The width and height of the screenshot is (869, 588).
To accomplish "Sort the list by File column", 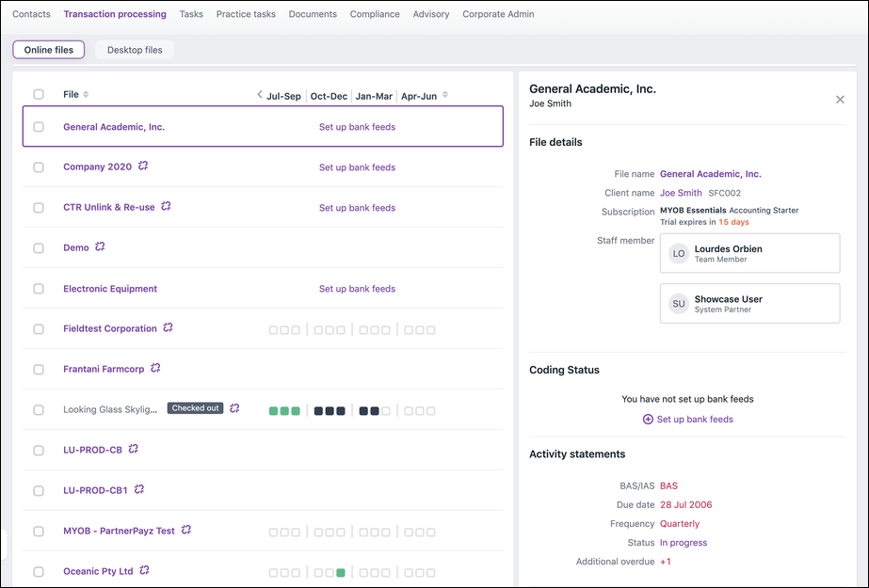I will tap(86, 95).
